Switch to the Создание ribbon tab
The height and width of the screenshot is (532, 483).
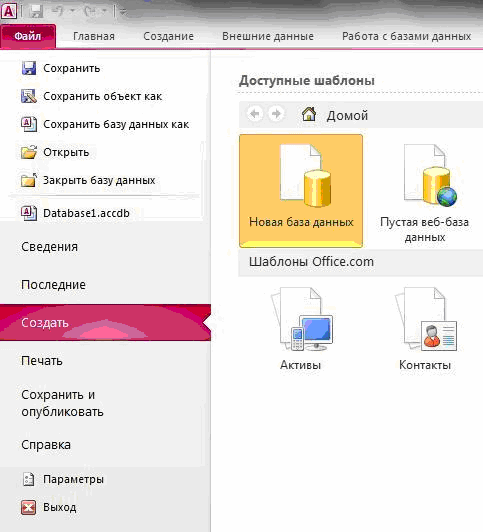(168, 36)
